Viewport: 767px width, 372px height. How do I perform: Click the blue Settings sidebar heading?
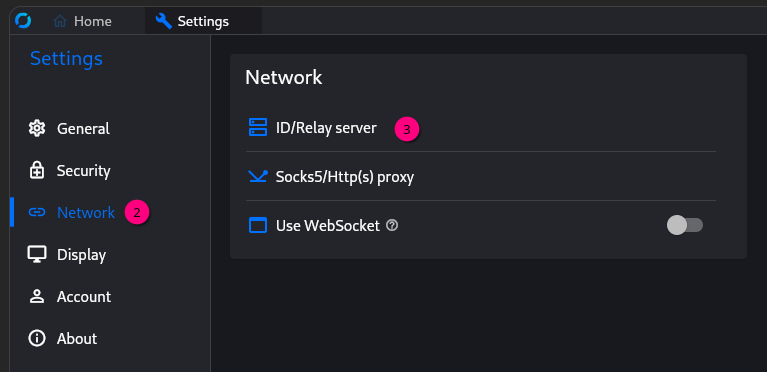tap(67, 58)
